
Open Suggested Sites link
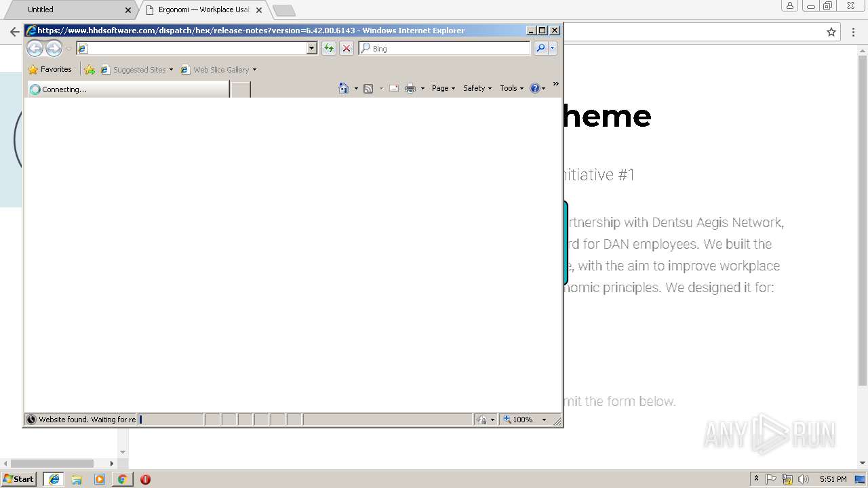tap(133, 70)
